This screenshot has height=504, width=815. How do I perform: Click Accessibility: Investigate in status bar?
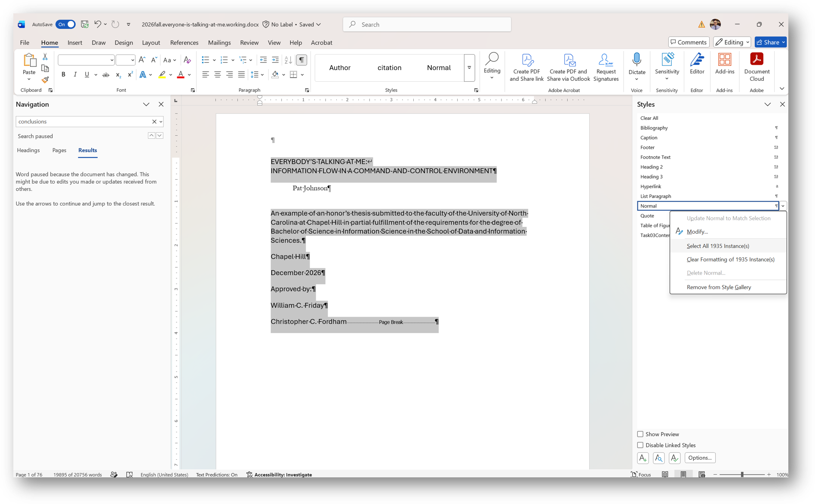(279, 475)
